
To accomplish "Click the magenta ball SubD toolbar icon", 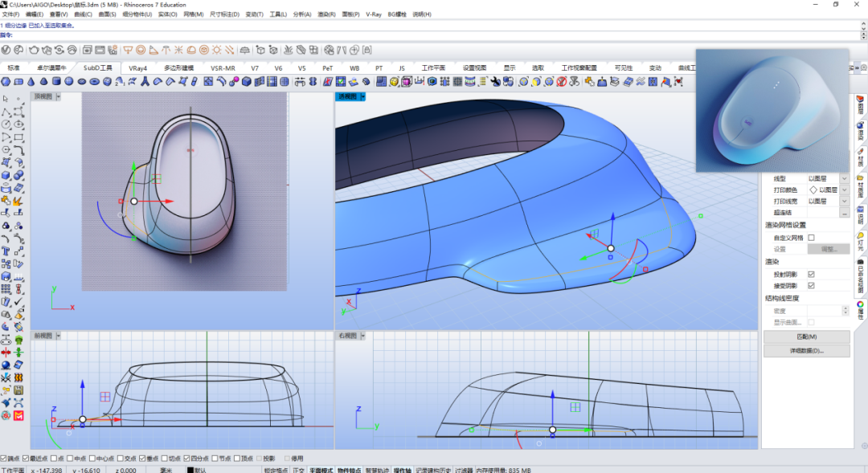I will 234,81.
